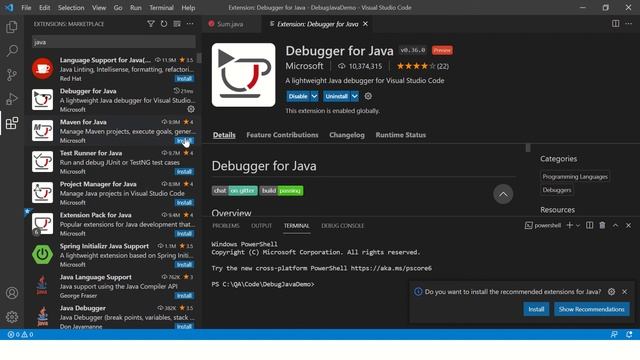Click Show Recommendations button
This screenshot has height=360, width=640.
(x=592, y=309)
